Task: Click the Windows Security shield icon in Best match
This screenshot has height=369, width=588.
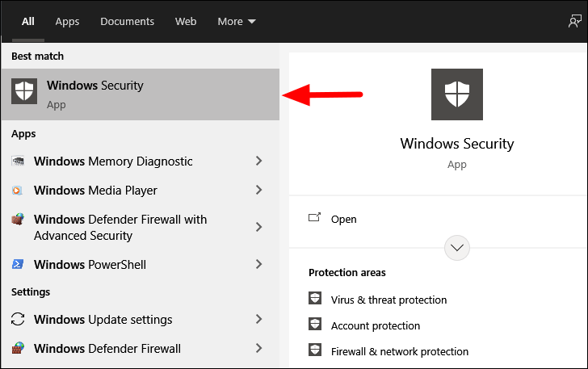Action: coord(24,91)
